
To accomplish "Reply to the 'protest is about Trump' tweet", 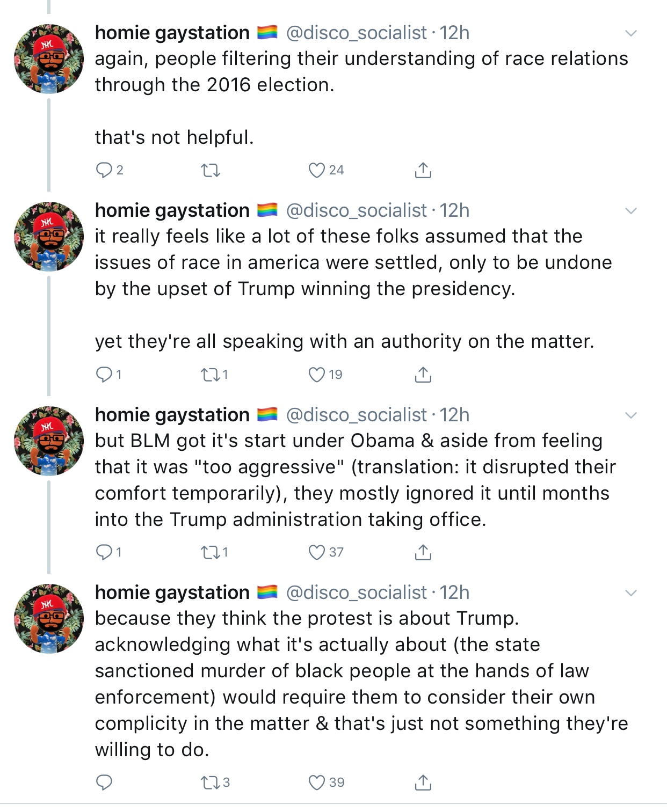I will coord(104,783).
